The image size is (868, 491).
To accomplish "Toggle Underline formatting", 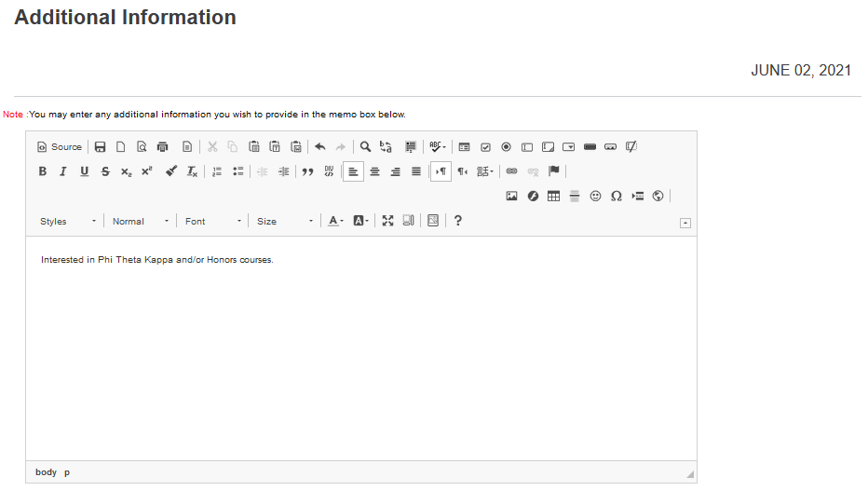I will pos(84,171).
